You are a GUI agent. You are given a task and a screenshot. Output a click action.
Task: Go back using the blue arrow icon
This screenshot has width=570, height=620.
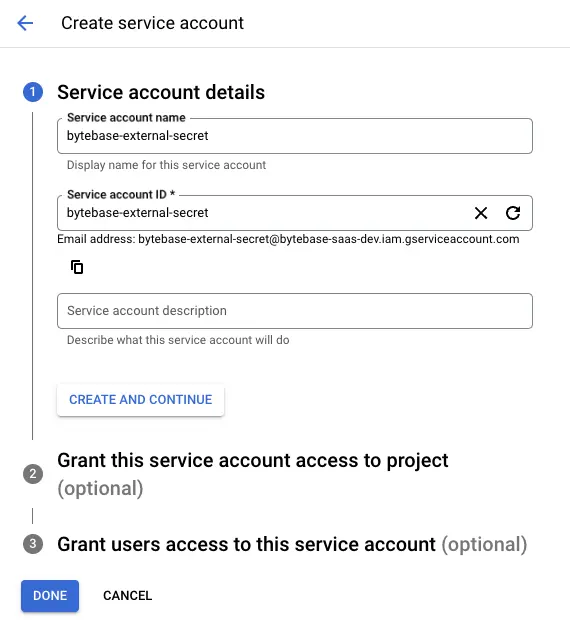point(25,23)
